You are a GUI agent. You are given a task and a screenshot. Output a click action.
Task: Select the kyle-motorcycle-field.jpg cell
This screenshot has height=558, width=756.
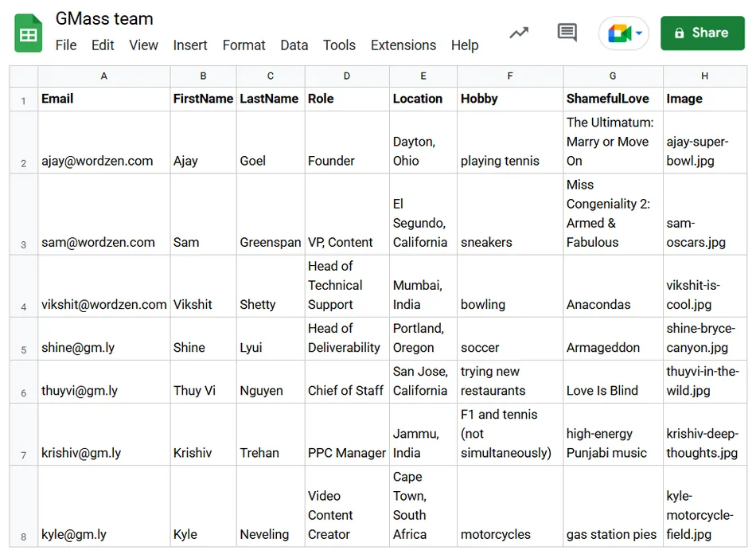click(x=705, y=506)
